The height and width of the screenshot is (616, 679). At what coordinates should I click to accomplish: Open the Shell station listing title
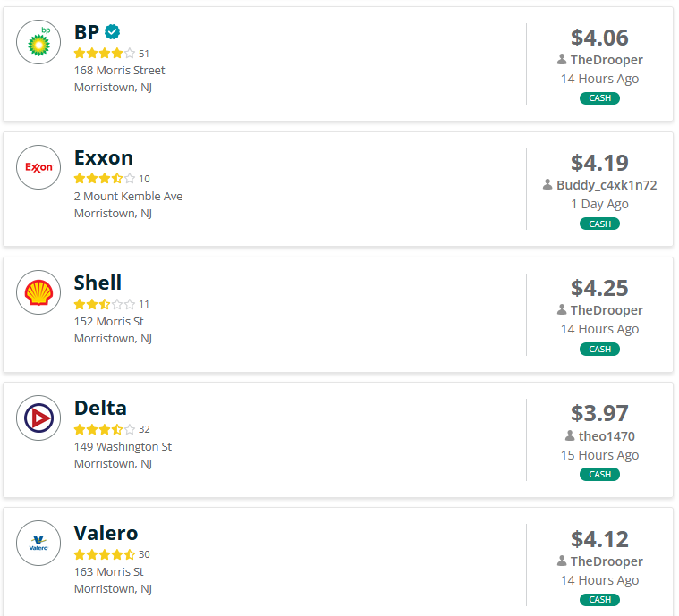(98, 283)
